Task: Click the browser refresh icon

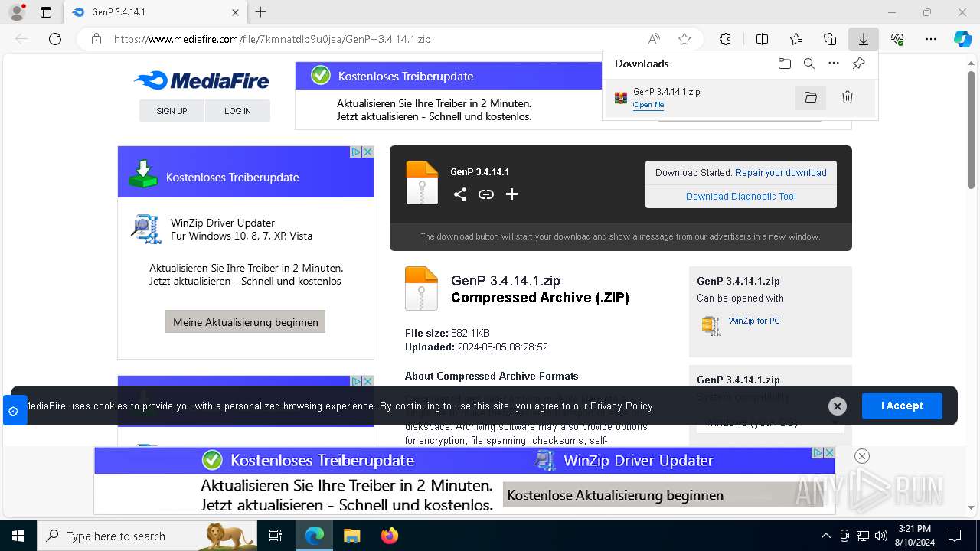Action: click(x=55, y=39)
